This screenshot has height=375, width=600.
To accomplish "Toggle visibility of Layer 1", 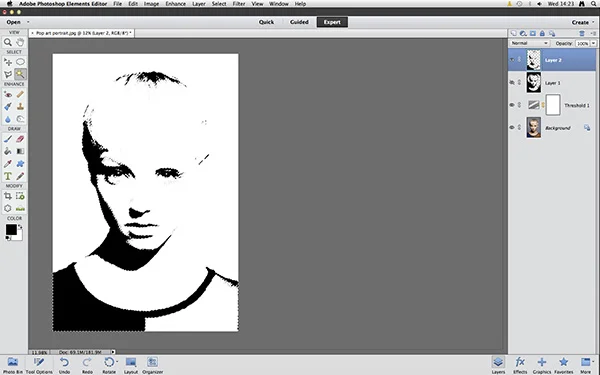I will (512, 82).
